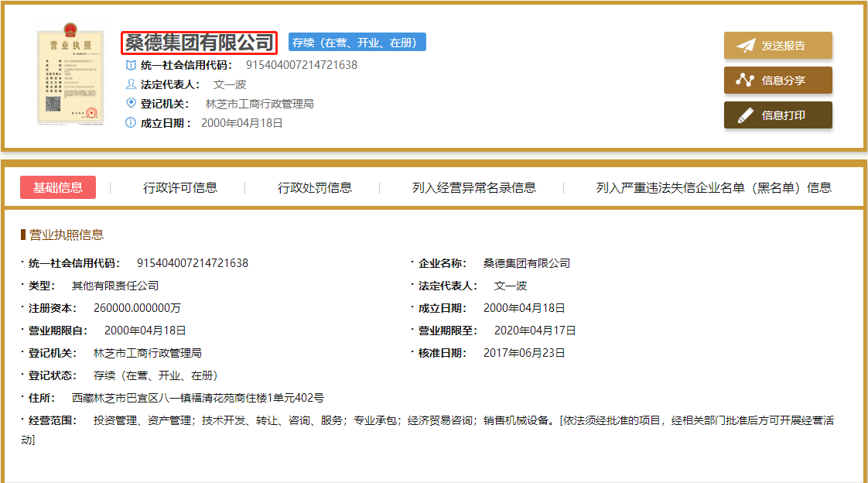The height and width of the screenshot is (483, 868).
Task: Select the highlighted 基础信息 tab
Action: (x=58, y=187)
